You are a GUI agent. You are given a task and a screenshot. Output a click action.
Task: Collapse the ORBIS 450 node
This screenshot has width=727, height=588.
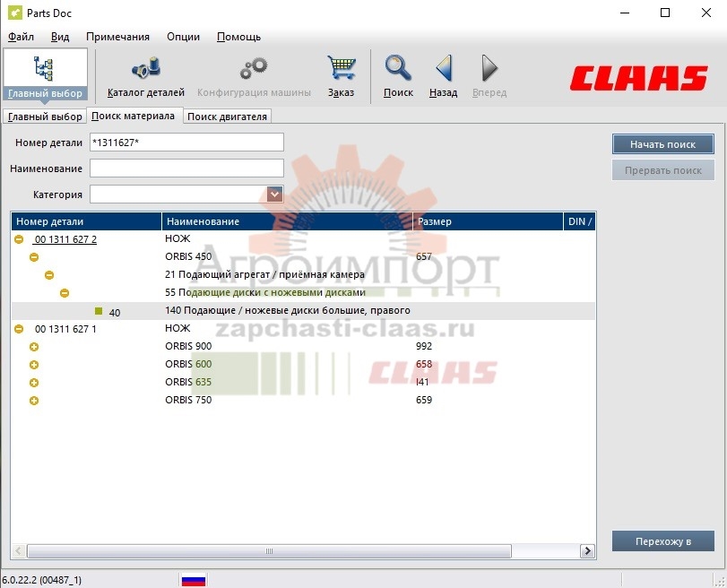tap(34, 257)
